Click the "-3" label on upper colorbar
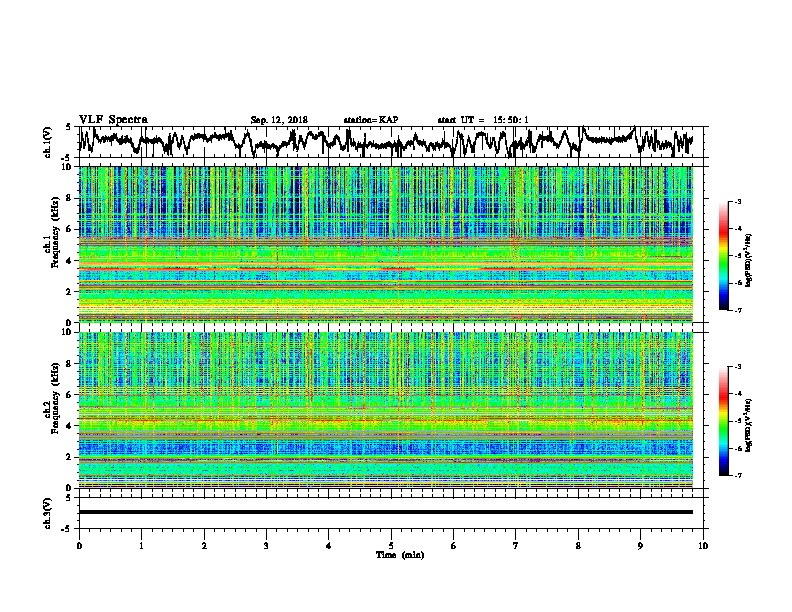 point(737,201)
